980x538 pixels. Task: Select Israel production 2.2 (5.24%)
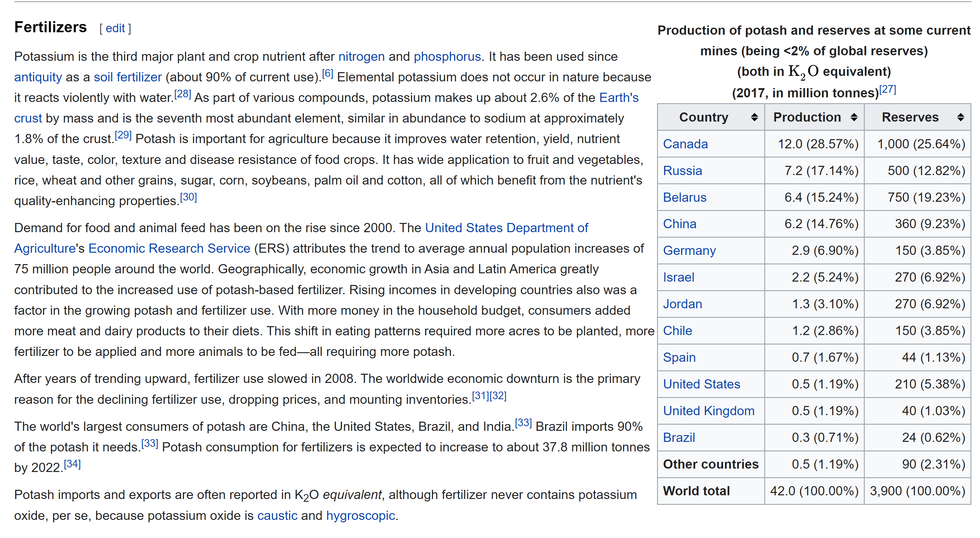click(814, 277)
